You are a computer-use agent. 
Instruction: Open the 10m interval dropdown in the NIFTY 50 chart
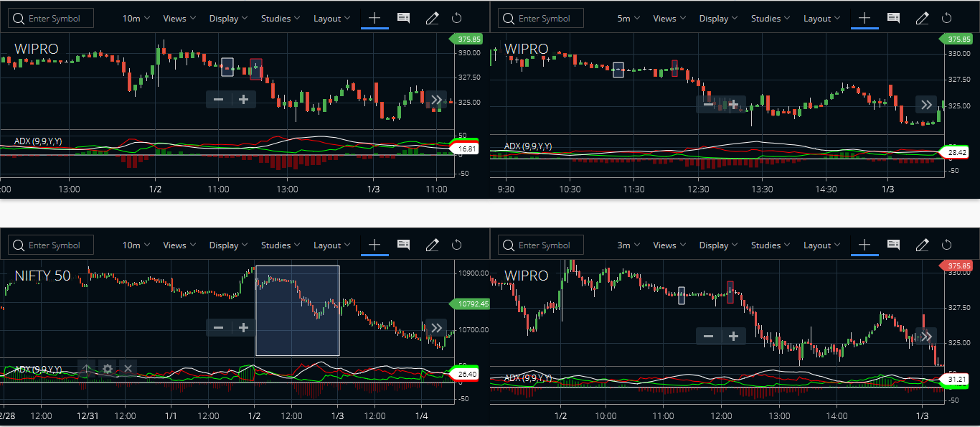(136, 245)
